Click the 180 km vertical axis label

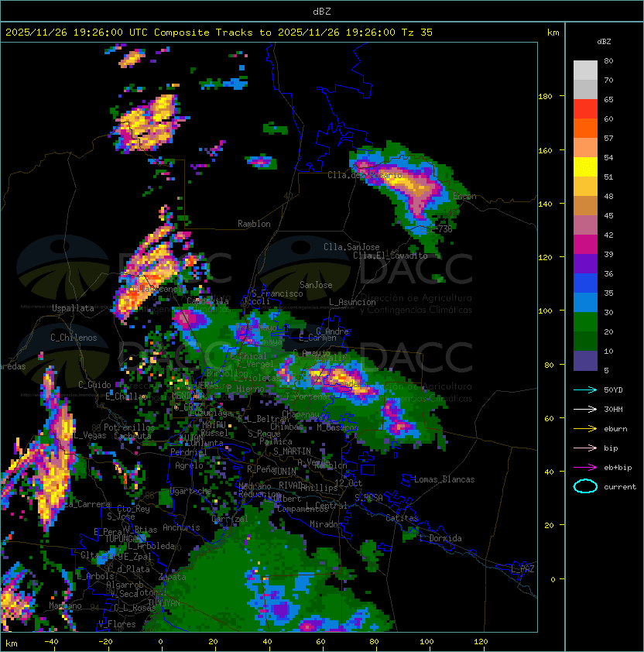(545, 97)
